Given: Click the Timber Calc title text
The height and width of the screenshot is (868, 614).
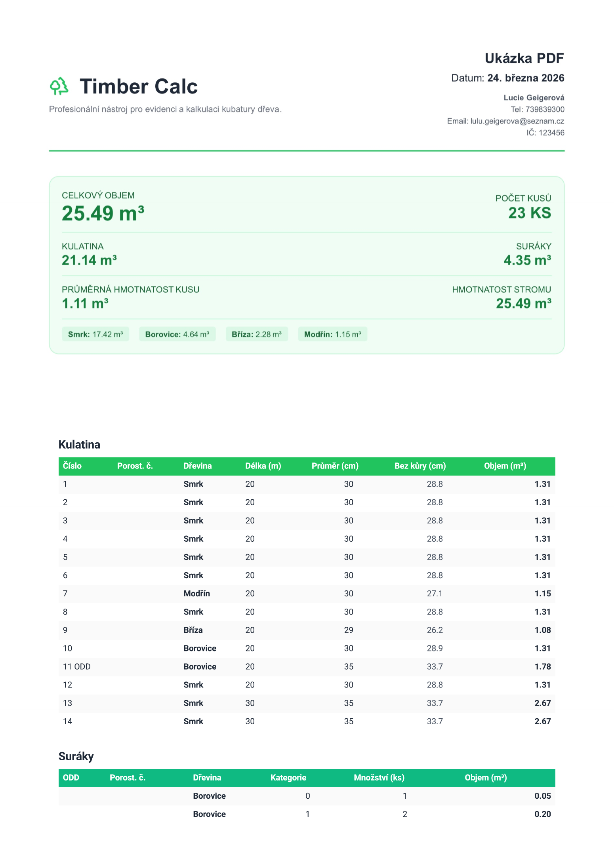Looking at the screenshot, I should coord(139,86).
